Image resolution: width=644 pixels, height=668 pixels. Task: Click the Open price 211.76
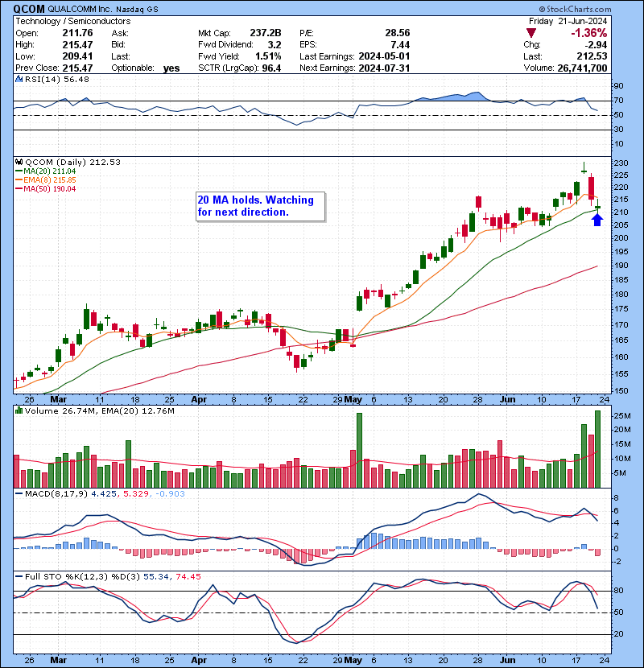tap(77, 33)
